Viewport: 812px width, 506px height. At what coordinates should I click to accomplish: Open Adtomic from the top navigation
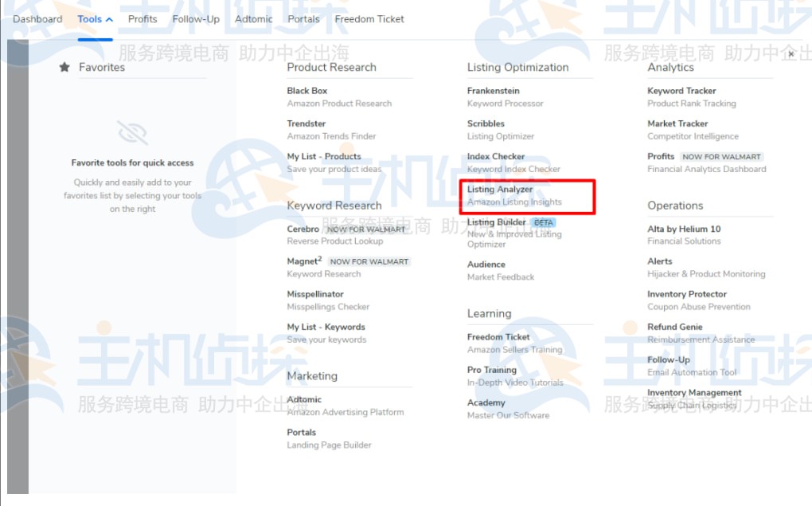click(253, 18)
